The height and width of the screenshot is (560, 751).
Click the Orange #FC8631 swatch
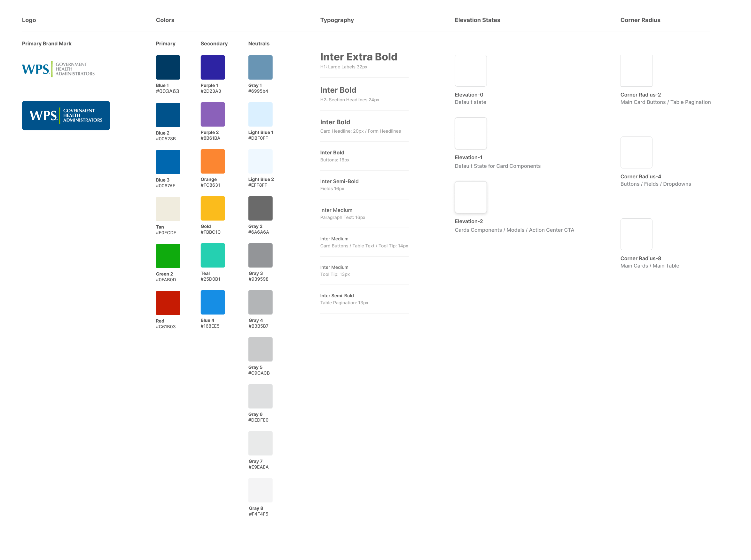(x=213, y=161)
